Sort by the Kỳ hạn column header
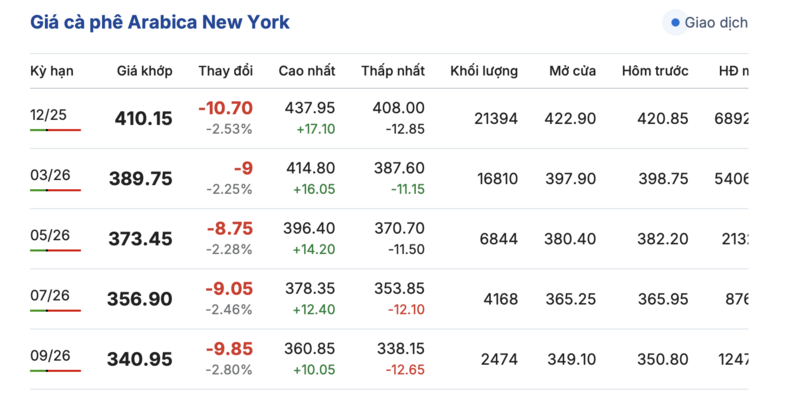The height and width of the screenshot is (404, 800). pos(52,71)
